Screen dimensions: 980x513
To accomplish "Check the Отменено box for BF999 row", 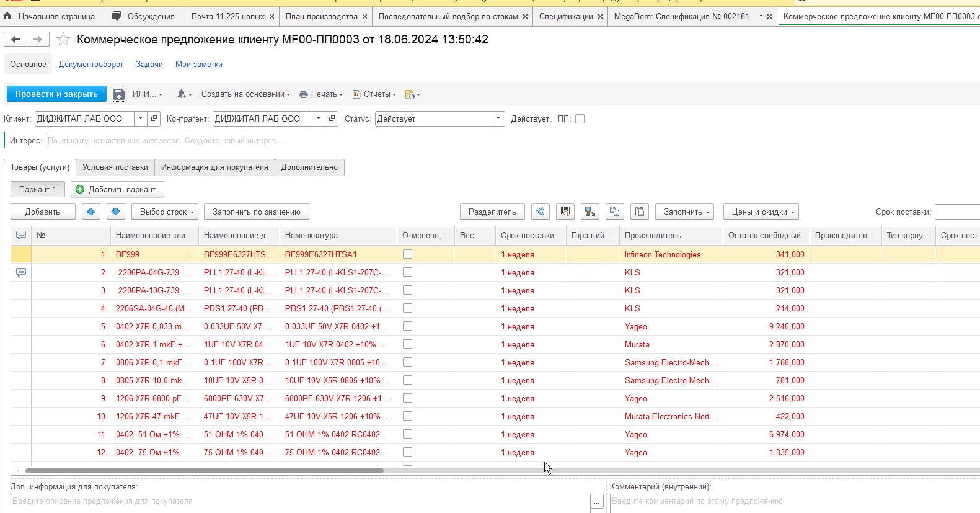I will pyautogui.click(x=407, y=254).
